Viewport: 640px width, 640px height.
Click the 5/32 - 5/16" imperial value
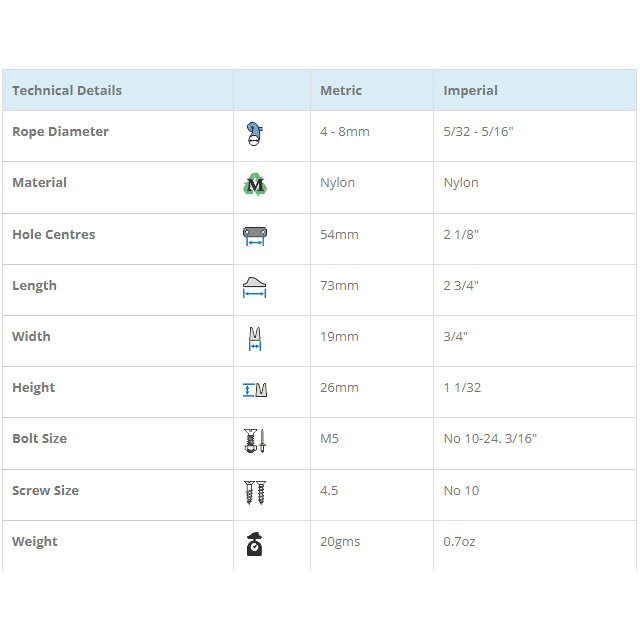[x=478, y=132]
